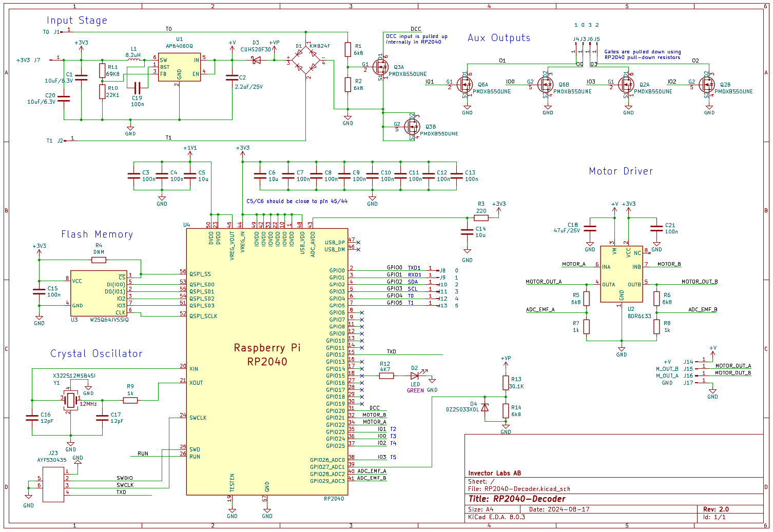Click the +VP power symbol near D3

coord(274,47)
